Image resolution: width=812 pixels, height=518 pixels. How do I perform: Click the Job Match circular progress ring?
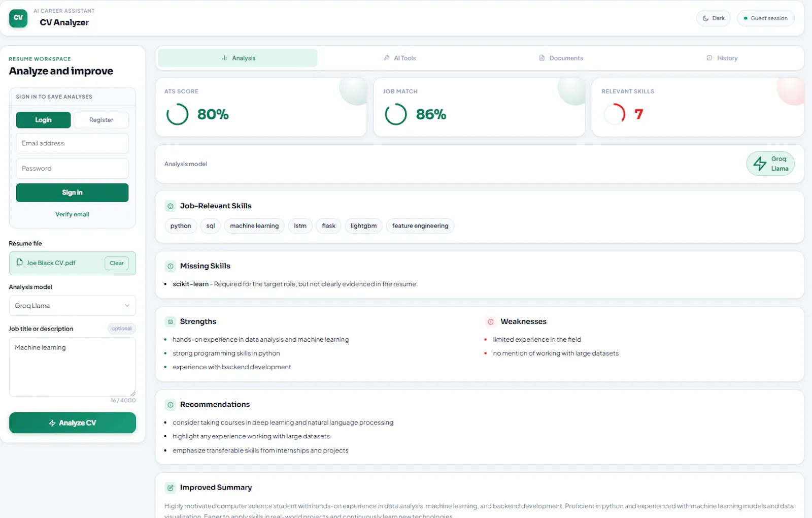coord(396,114)
